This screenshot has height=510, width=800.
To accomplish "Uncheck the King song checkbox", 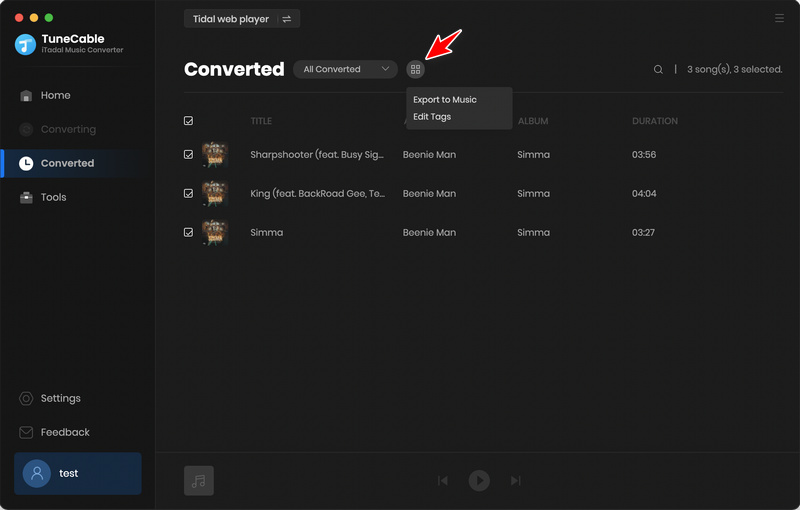I will (188, 193).
